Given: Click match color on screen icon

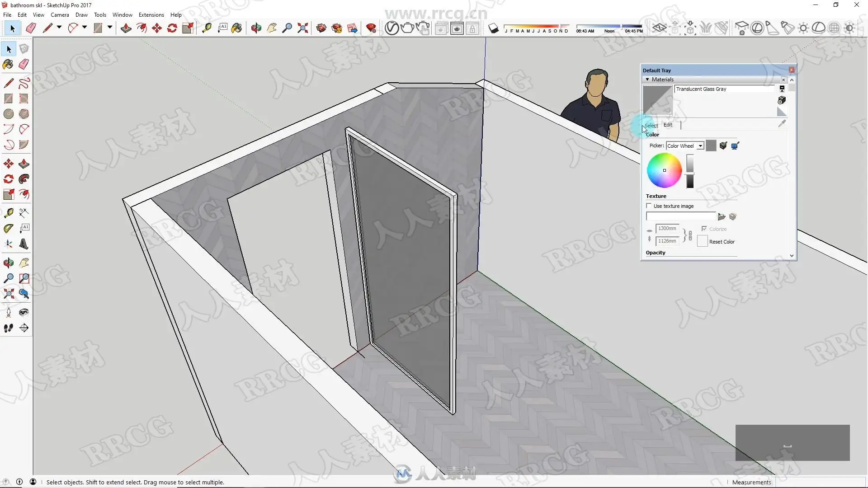Looking at the screenshot, I should pyautogui.click(x=735, y=145).
